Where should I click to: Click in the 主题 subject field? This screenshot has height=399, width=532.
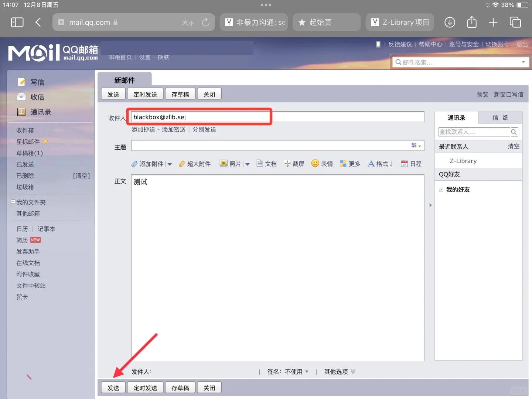click(x=277, y=146)
